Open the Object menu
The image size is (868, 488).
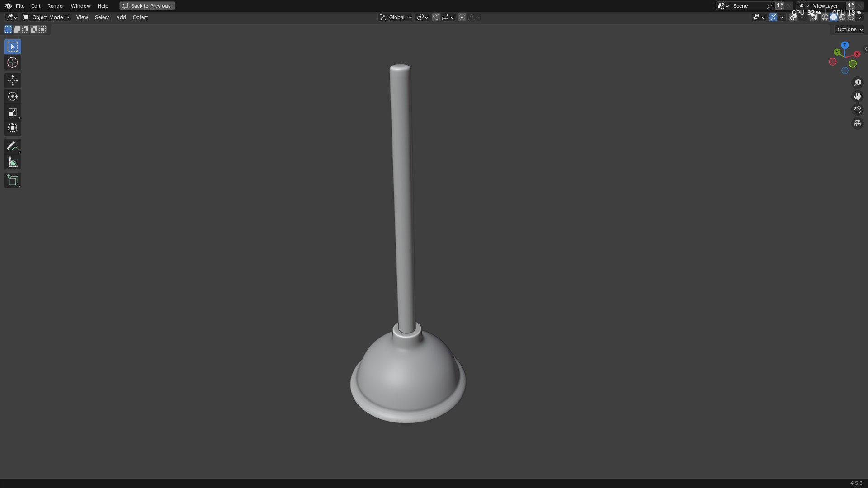140,17
